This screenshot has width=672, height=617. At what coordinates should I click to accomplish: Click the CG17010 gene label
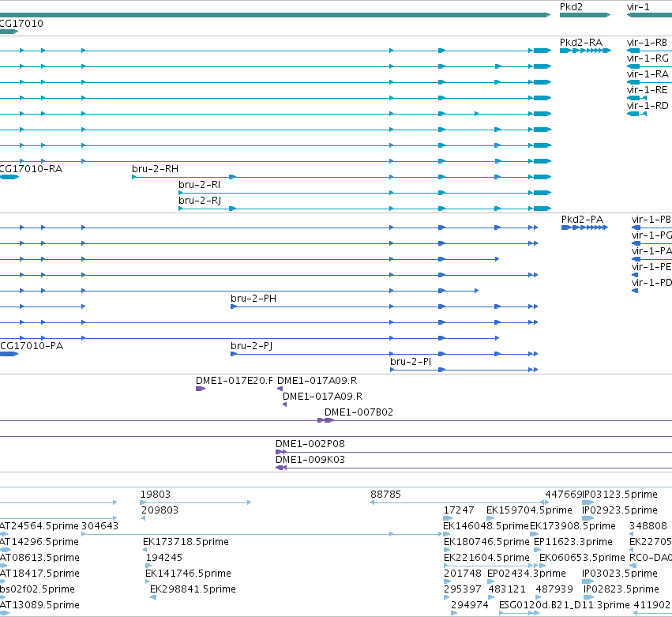pyautogui.click(x=21, y=24)
